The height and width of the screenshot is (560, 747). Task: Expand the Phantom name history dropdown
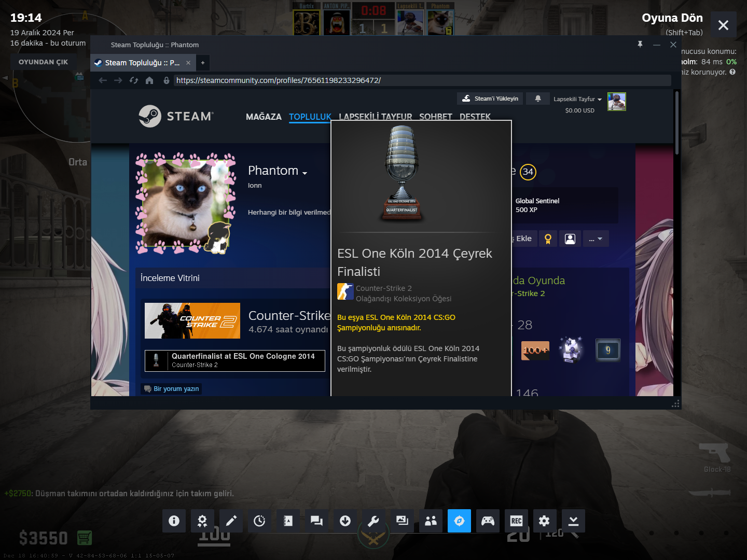coord(305,173)
